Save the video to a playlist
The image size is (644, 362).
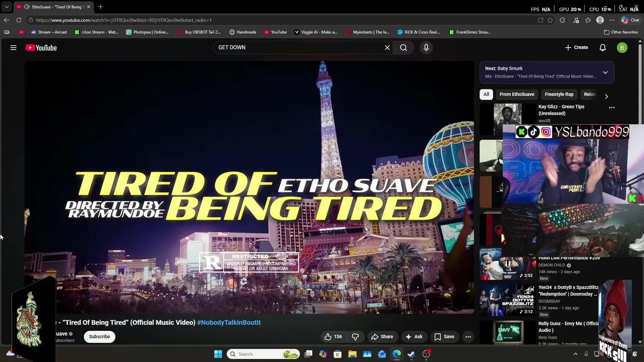coord(444,337)
